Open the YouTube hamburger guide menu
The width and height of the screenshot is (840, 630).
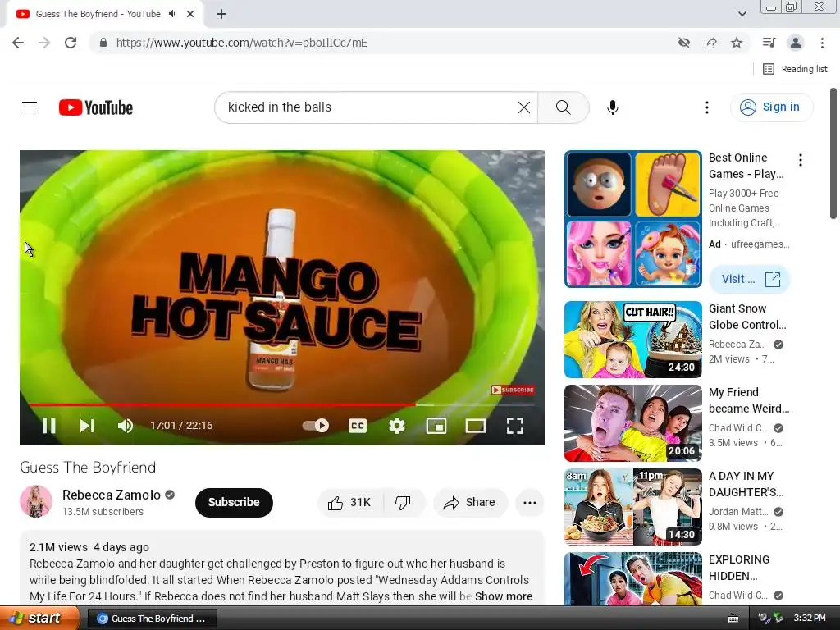30,107
